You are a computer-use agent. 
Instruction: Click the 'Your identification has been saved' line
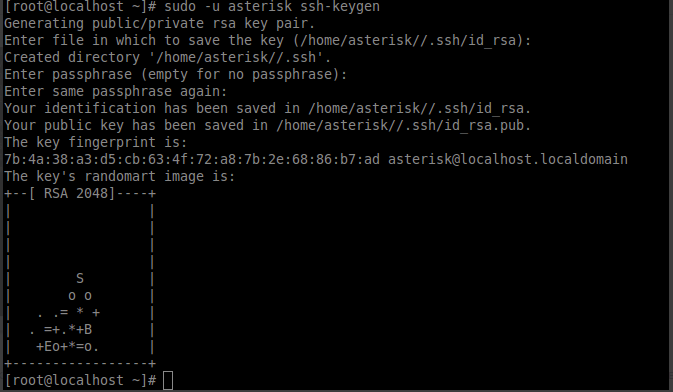268,108
